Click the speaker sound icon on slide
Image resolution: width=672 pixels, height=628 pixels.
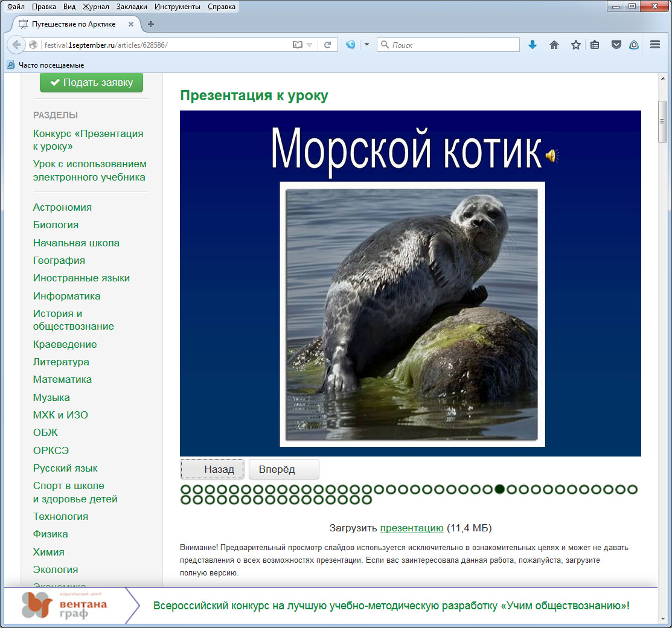click(x=551, y=156)
